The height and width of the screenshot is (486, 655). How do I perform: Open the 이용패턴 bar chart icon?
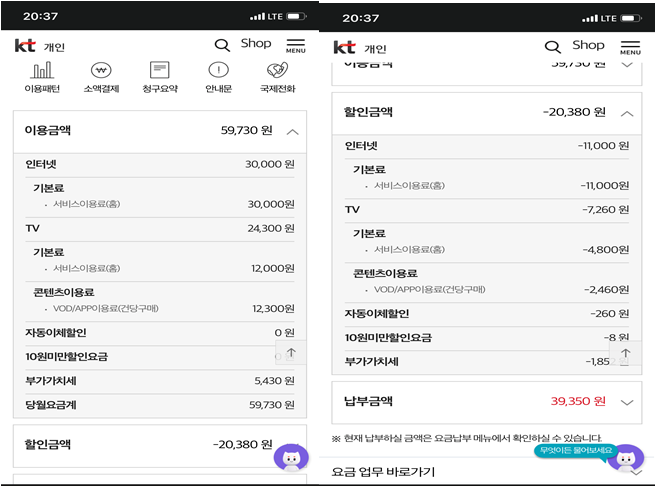pos(42,71)
